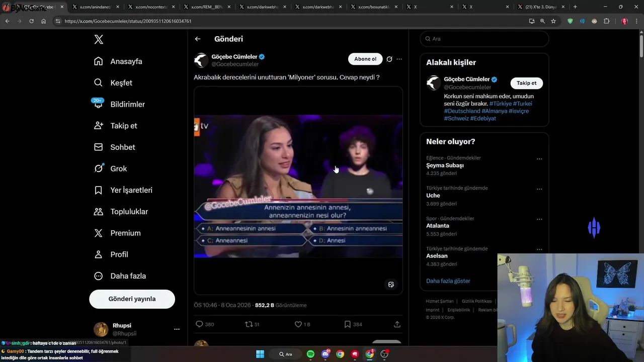The width and height of the screenshot is (644, 362).
Task: Click the Grok image edit icon on the photo
Action: pyautogui.click(x=391, y=285)
